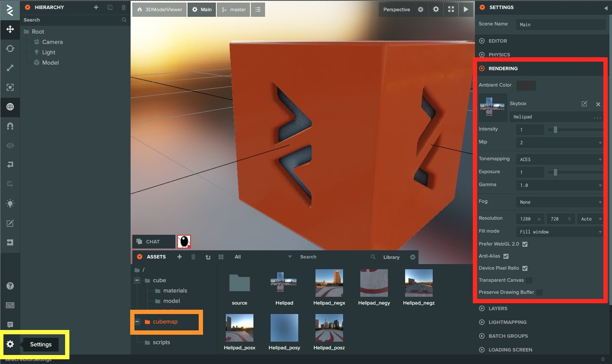The image size is (612, 364).
Task: Toggle Prefer WebGL 2.0 checkbox
Action: [x=525, y=244]
